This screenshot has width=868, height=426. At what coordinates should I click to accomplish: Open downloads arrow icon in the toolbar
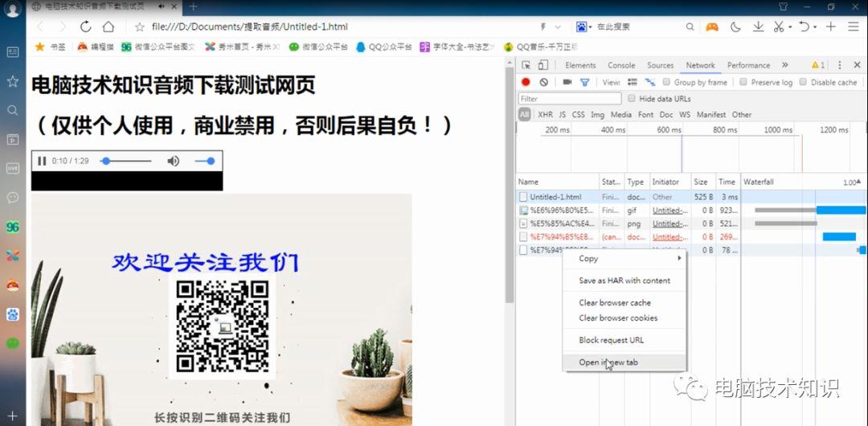[x=759, y=27]
